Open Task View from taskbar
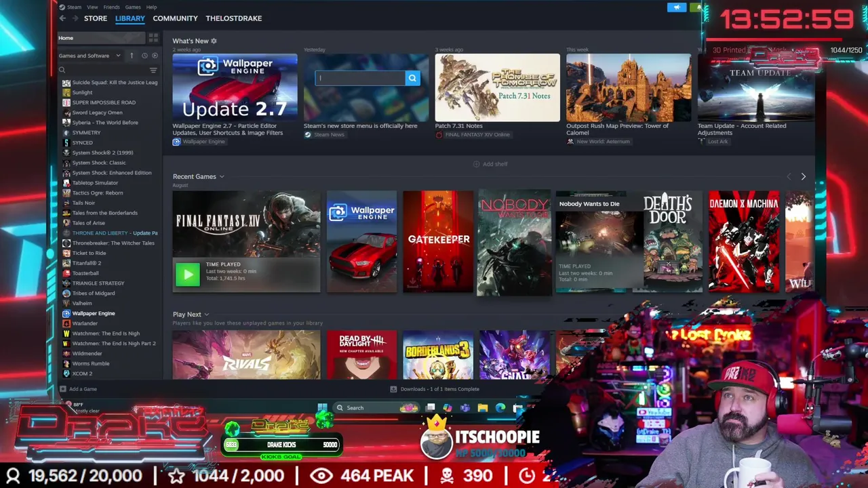 [x=431, y=408]
